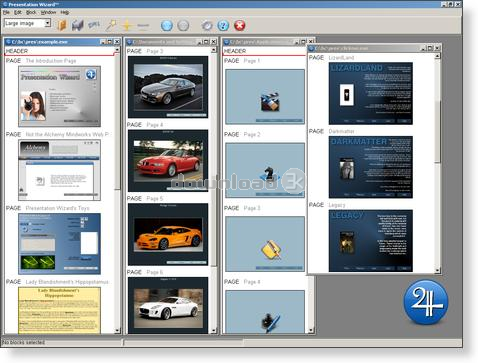
Task: Open the Block menu
Action: 31,12
